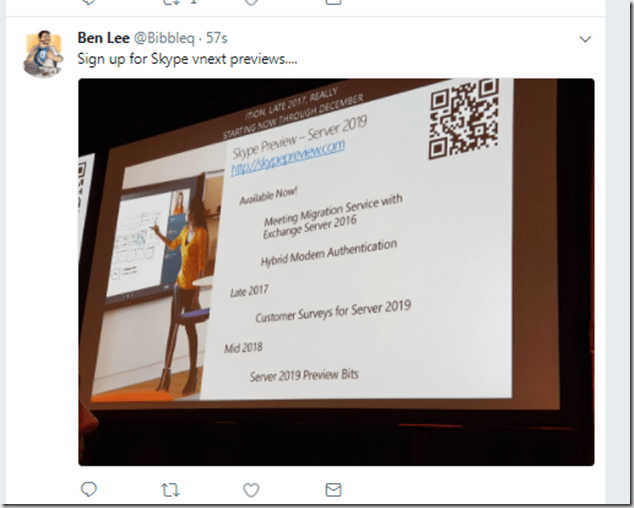Open the tweet options chevron menu
Screen dimensions: 634x508
[x=585, y=39]
